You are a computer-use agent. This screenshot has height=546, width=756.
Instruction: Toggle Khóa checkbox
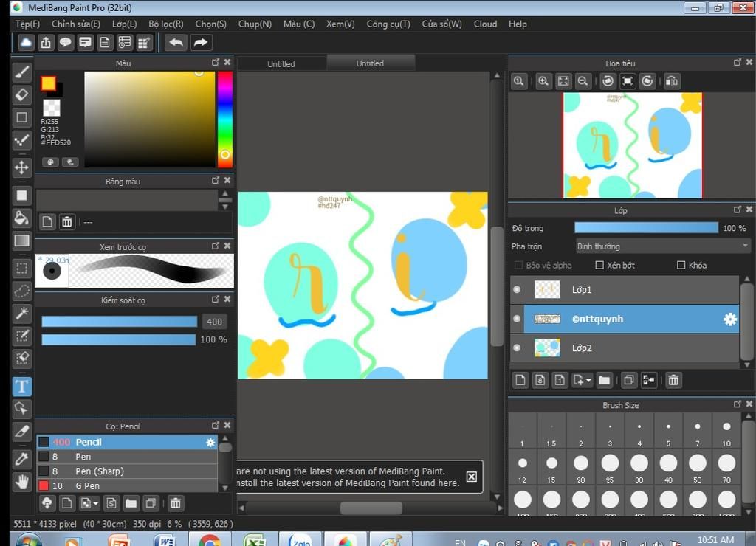681,265
